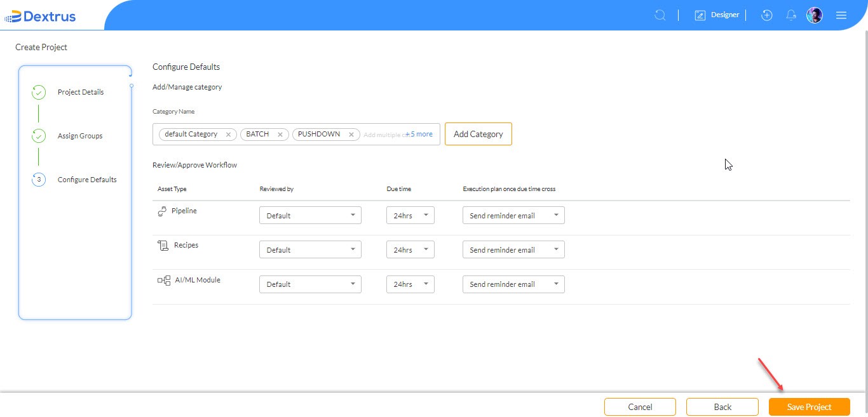This screenshot has height=417, width=868.
Task: Click the AI/ML Module row label
Action: 198,279
